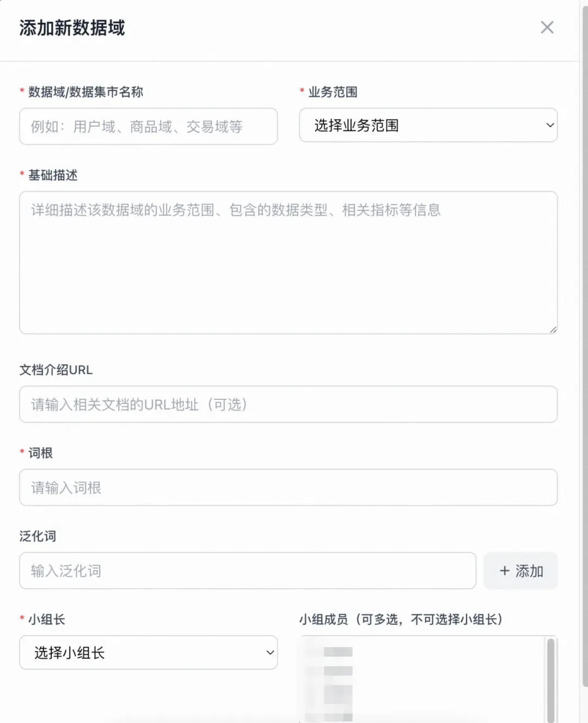Click the 泛化词 field label
The width and height of the screenshot is (588, 723).
(38, 536)
